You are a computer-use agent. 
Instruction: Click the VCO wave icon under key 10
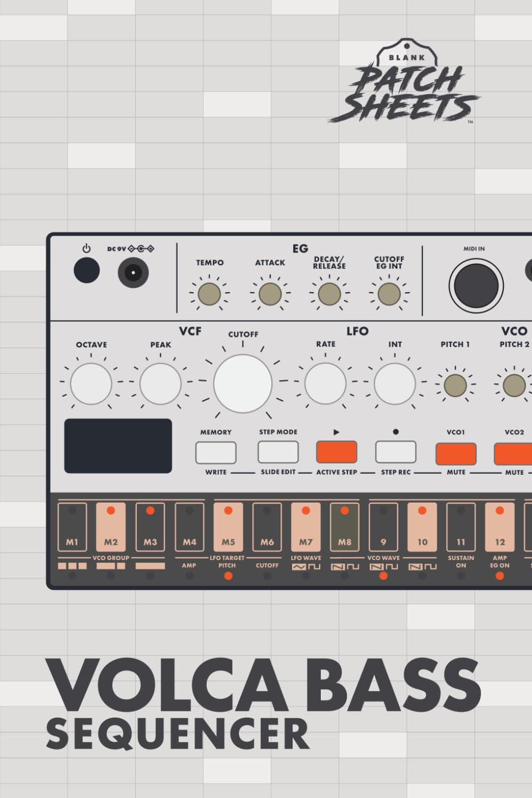point(422,566)
